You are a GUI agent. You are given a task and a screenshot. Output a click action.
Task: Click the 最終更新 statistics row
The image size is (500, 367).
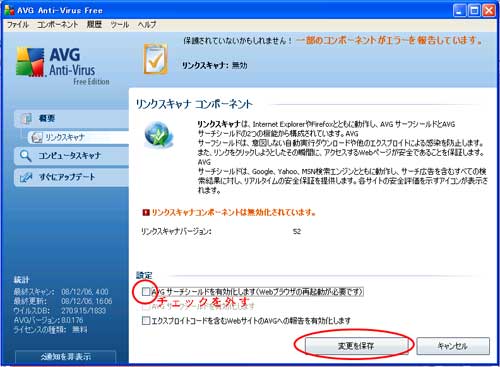pos(63,301)
